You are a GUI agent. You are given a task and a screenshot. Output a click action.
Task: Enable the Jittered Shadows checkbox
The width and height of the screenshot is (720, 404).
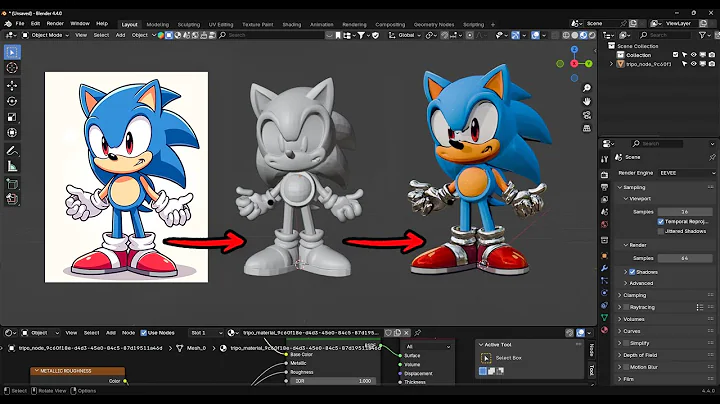coord(661,231)
